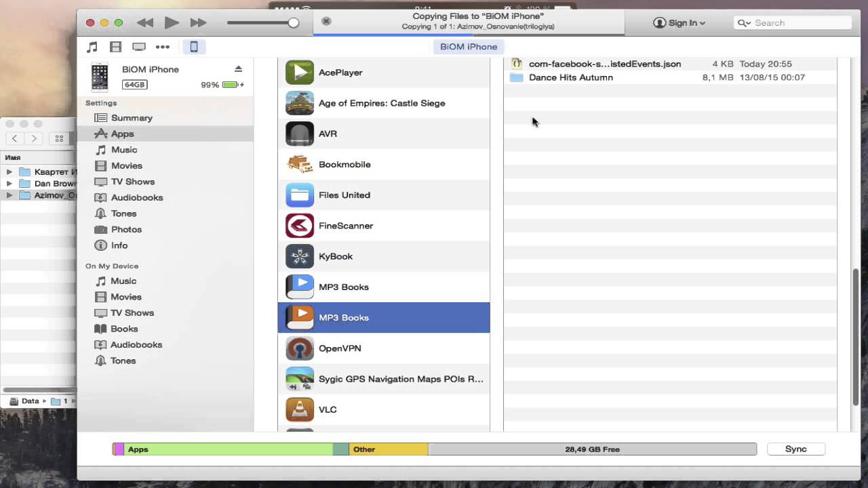This screenshot has width=868, height=488.
Task: Select Files United app icon
Action: point(300,195)
